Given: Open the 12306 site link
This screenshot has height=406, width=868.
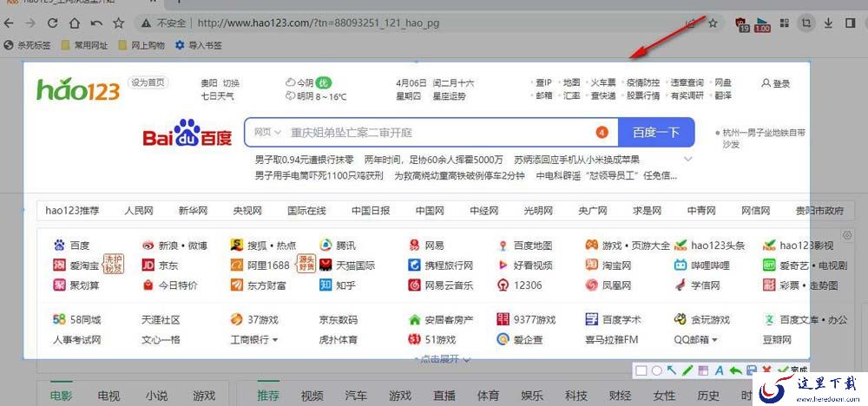Looking at the screenshot, I should [519, 285].
